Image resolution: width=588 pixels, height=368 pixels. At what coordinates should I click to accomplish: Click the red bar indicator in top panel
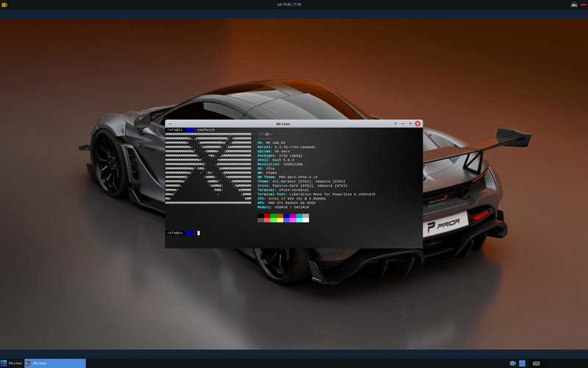(583, 4)
